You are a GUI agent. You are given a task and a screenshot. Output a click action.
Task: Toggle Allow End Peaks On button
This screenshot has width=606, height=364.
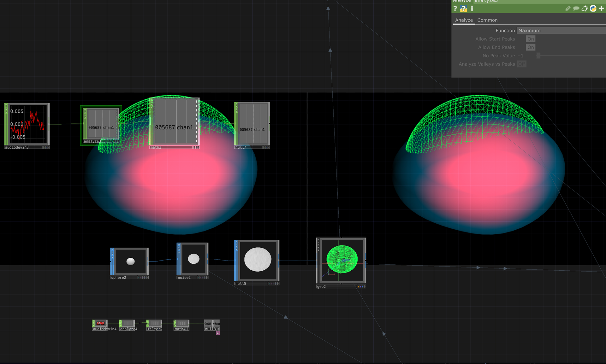tap(531, 47)
